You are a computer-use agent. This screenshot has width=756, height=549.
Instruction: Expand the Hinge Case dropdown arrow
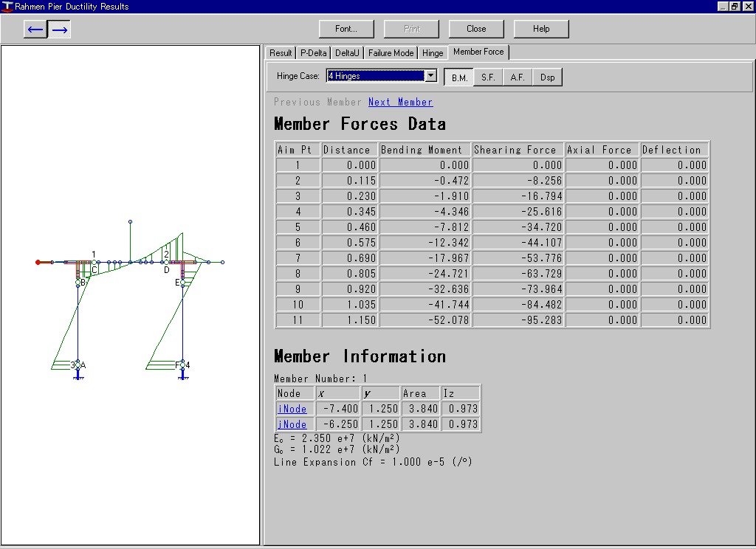430,76
